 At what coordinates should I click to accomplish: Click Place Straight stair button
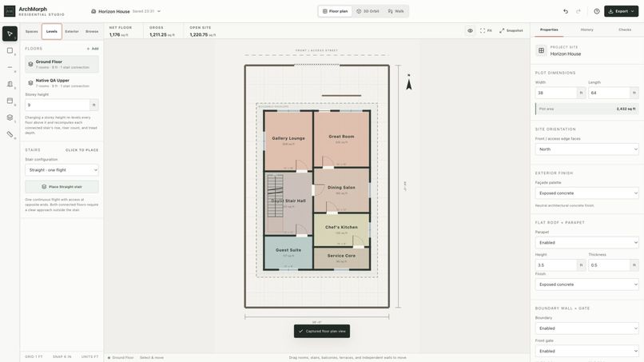pyautogui.click(x=62, y=186)
